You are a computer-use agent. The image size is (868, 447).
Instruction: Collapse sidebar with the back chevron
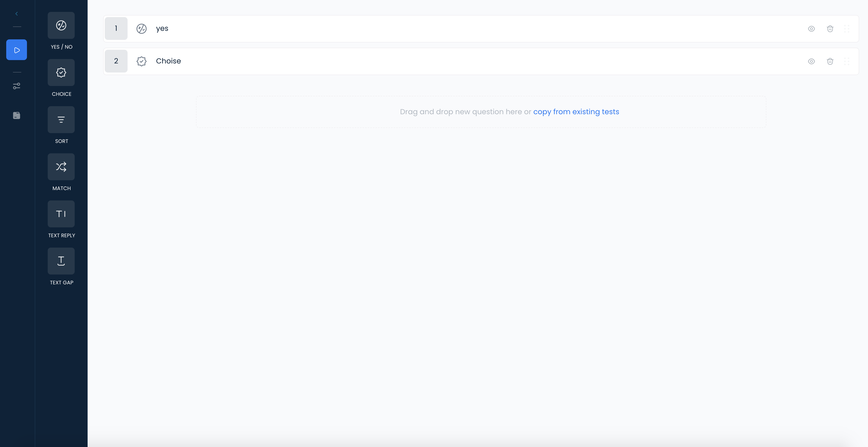pos(17,14)
